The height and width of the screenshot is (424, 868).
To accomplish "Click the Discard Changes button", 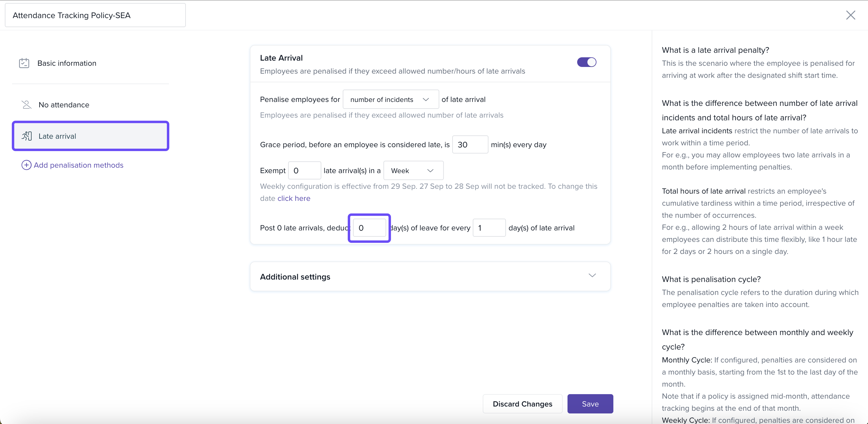I will coord(522,404).
